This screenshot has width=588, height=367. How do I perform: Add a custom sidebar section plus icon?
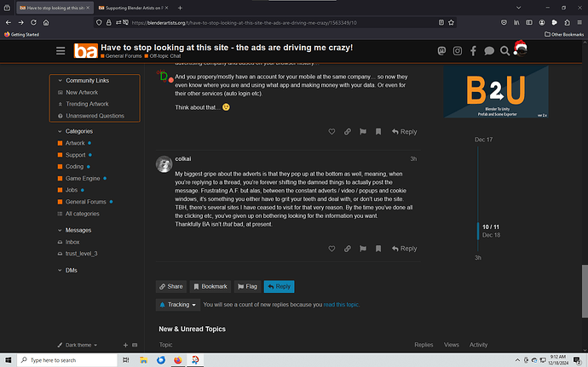pos(125,345)
